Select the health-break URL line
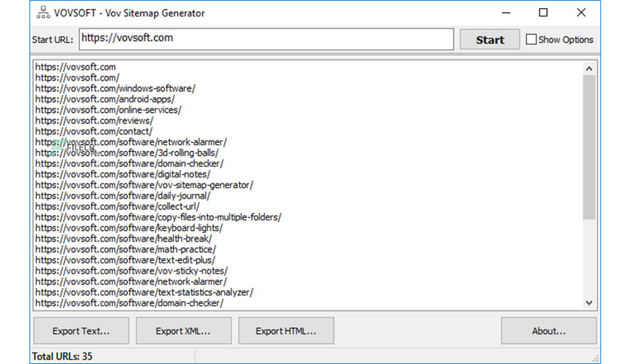Screen dimensions: 629x364 pyautogui.click(x=123, y=239)
